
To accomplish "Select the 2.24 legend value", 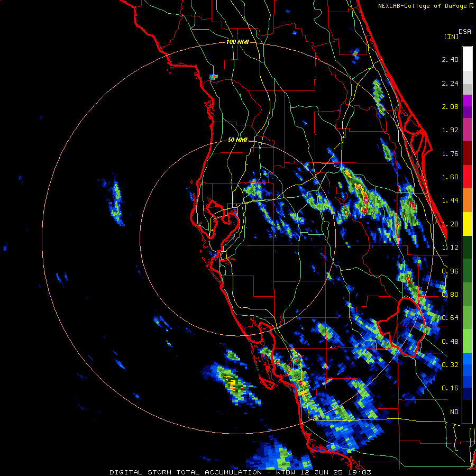I will (450, 83).
